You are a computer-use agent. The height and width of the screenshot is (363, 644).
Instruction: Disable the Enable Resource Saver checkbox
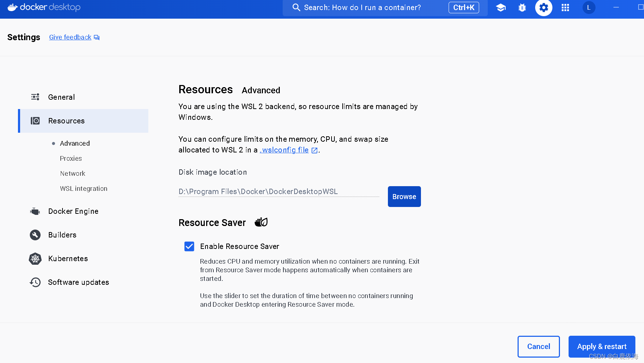[189, 246]
